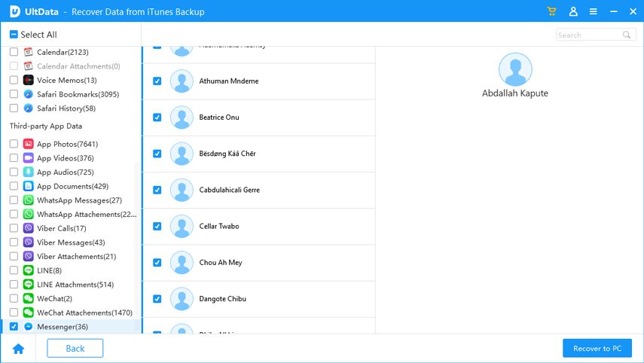Click Beatrice Onu's avatar icon

coord(182,117)
